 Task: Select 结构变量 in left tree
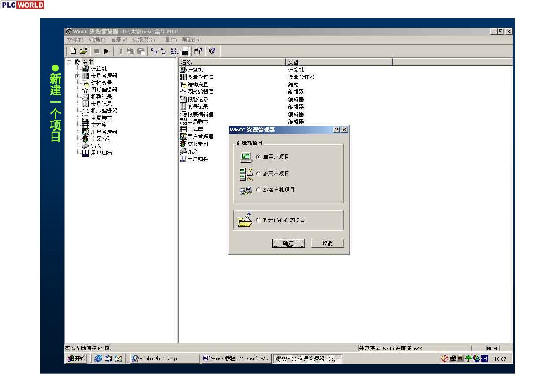point(101,83)
